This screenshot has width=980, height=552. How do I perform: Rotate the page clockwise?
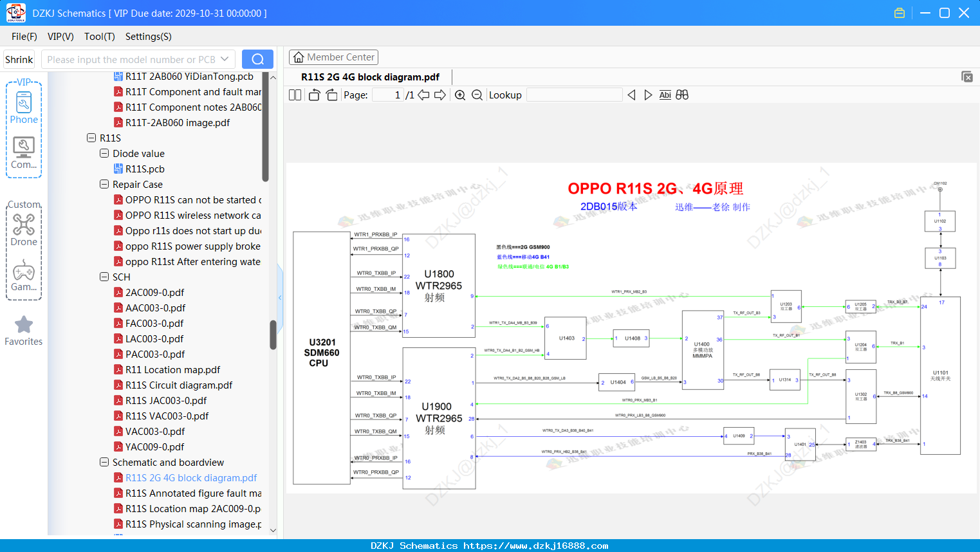331,95
